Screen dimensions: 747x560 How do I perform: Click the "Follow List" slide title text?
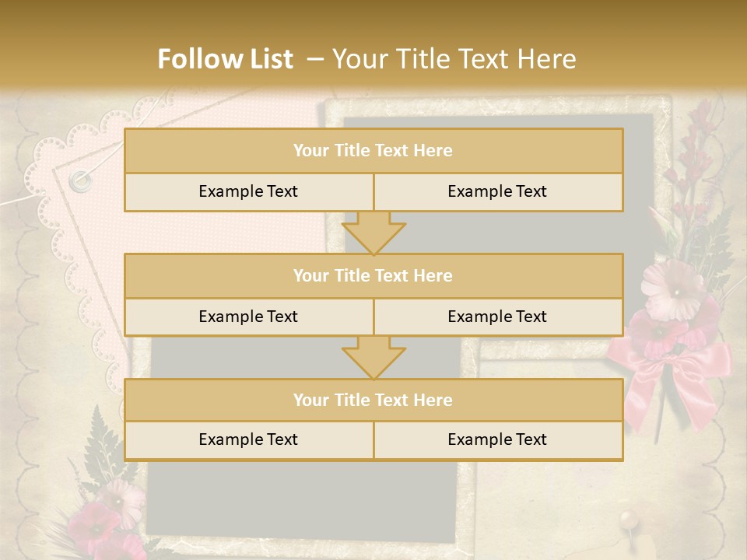pos(226,59)
